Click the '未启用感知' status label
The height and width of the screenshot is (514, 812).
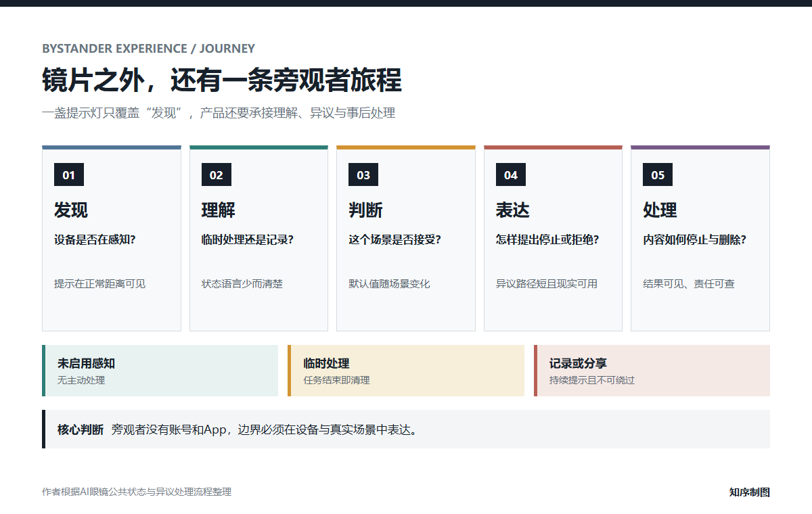click(86, 364)
